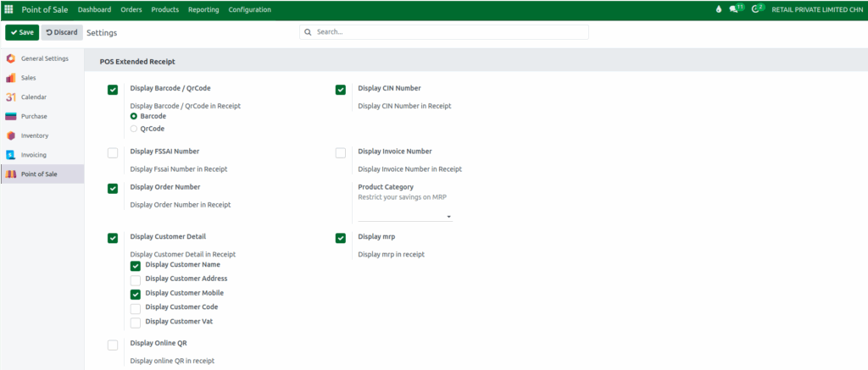Open the Configuration menu
Screen dimensions: 868x370
250,9
